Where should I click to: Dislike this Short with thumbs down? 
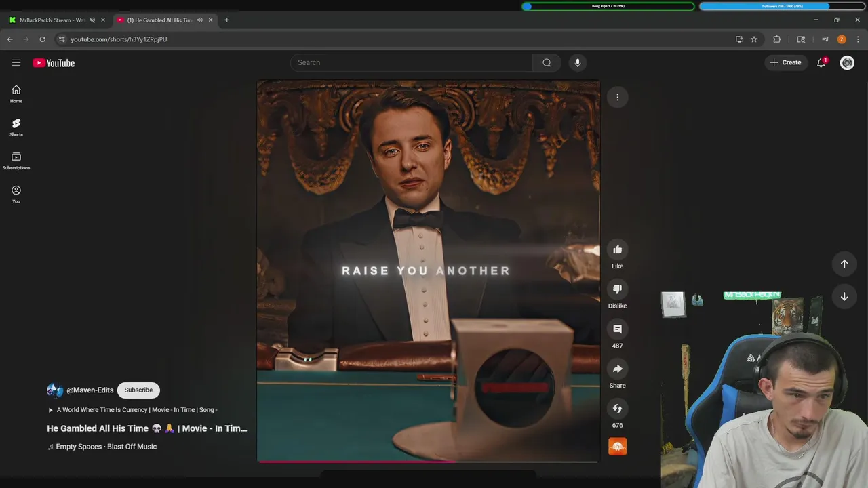[x=617, y=289]
